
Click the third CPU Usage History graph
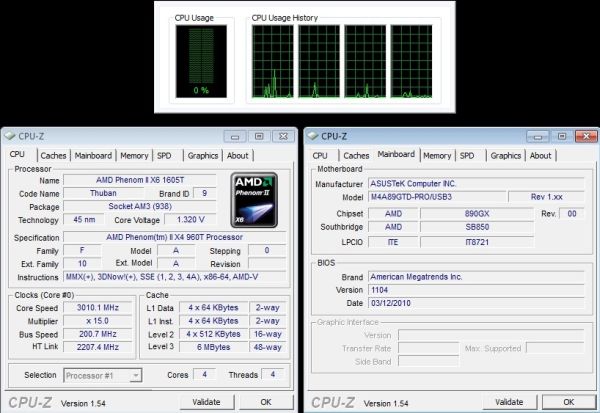[365, 61]
